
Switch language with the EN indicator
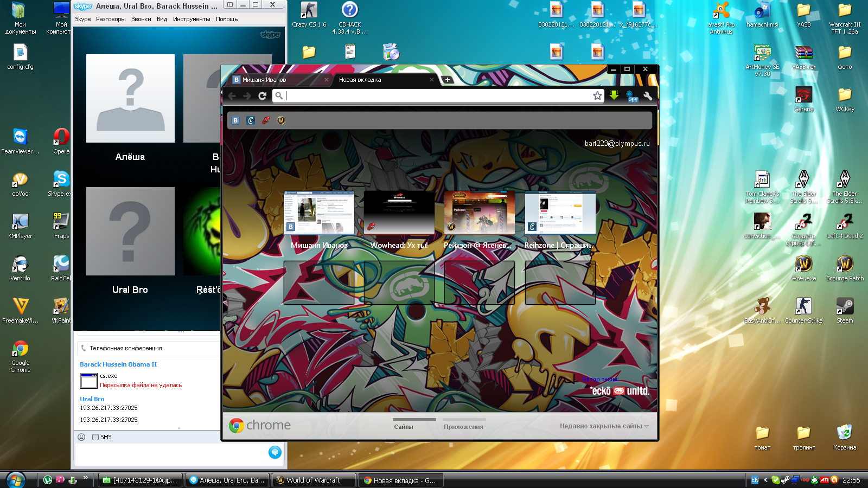755,480
